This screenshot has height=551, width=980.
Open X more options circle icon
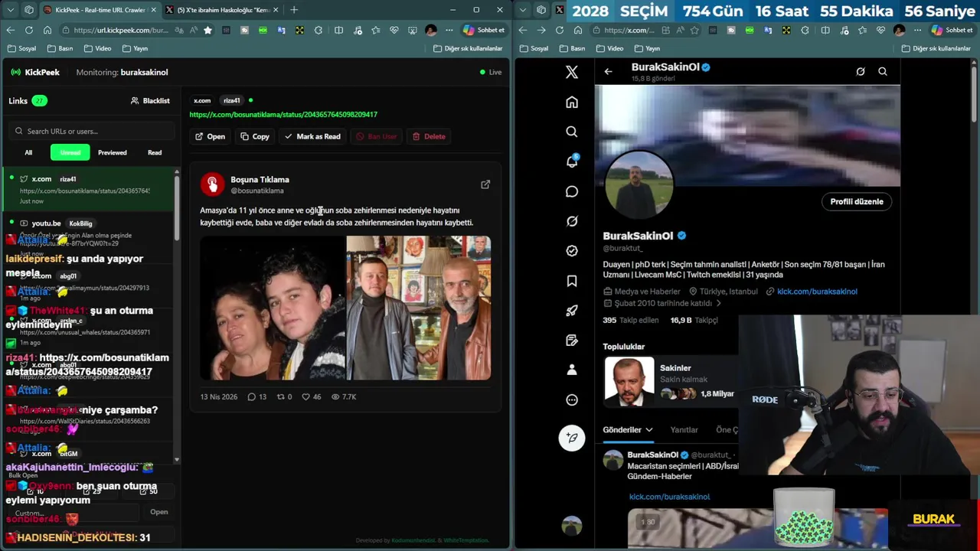pos(572,399)
